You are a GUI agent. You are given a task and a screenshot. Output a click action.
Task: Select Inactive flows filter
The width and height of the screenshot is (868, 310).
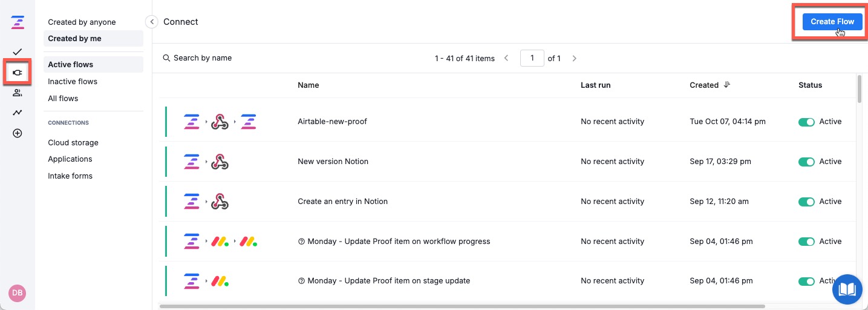point(73,82)
